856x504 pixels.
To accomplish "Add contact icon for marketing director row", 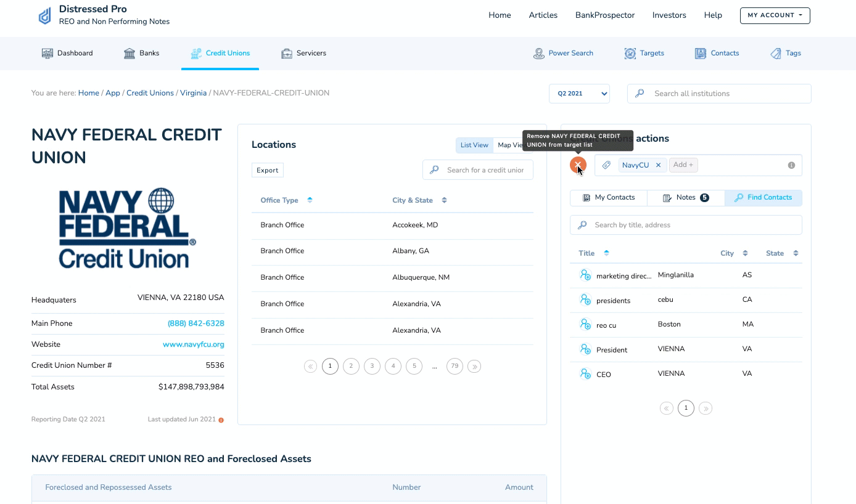I will click(x=585, y=275).
